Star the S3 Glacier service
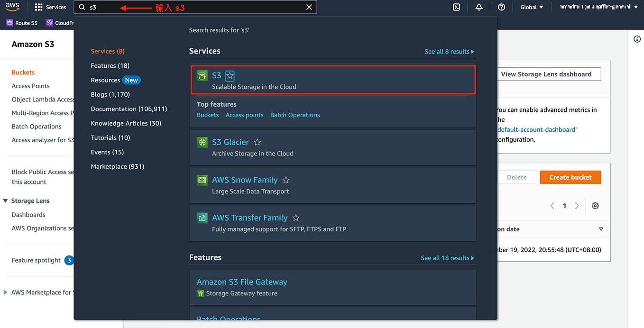 (257, 141)
